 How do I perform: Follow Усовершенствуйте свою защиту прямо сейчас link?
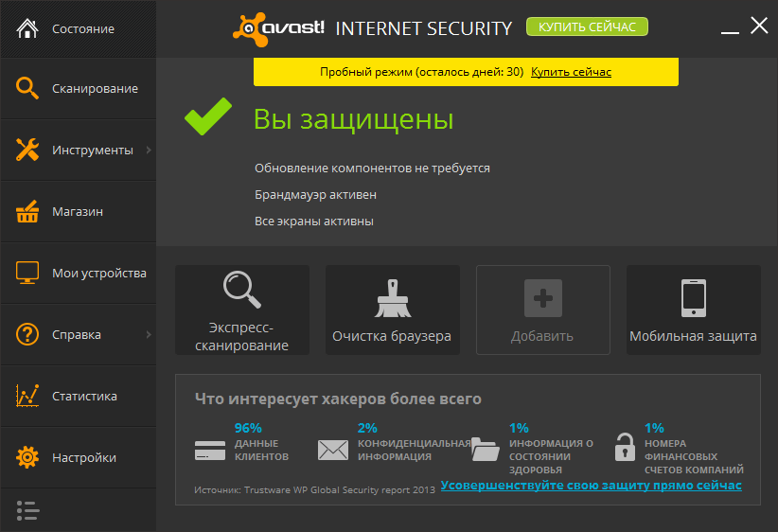(591, 485)
